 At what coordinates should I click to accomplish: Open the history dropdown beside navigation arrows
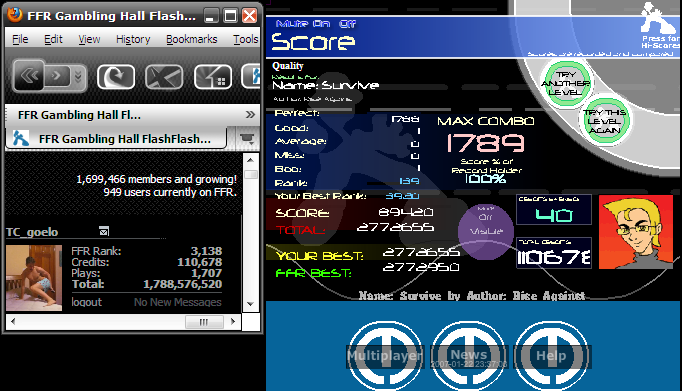(x=78, y=77)
